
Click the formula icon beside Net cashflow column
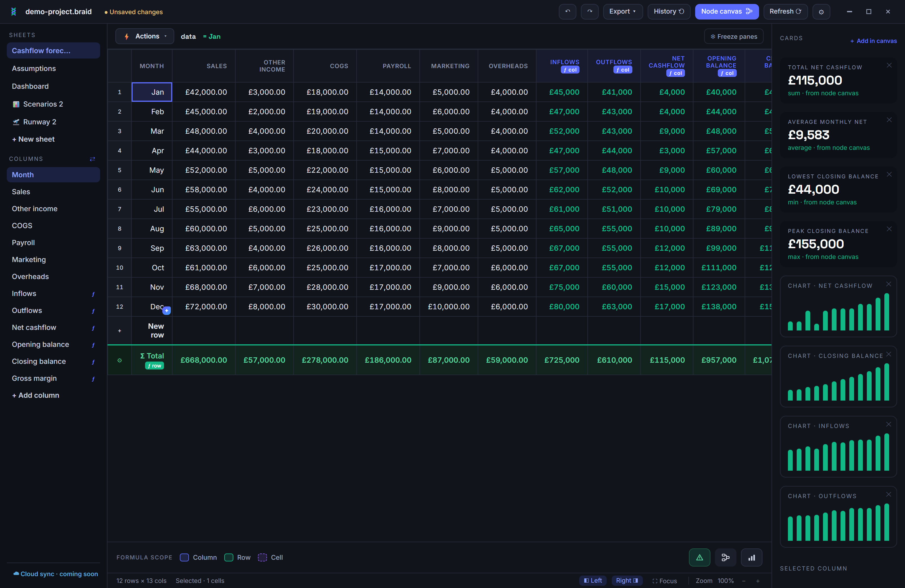(93, 328)
